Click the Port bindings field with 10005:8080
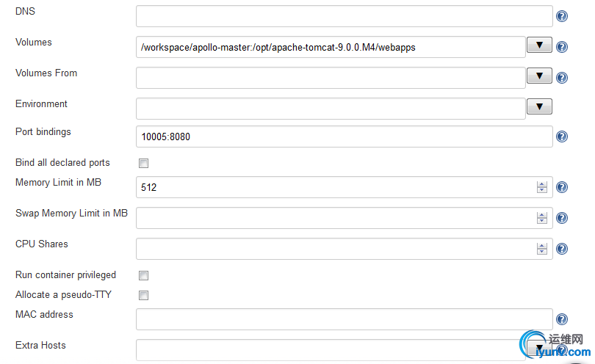This screenshot has height=364, width=595. pos(345,136)
